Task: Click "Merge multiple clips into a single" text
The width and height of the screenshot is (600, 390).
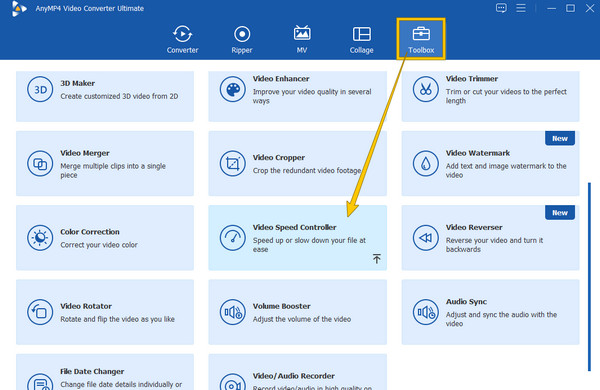Action: point(113,170)
